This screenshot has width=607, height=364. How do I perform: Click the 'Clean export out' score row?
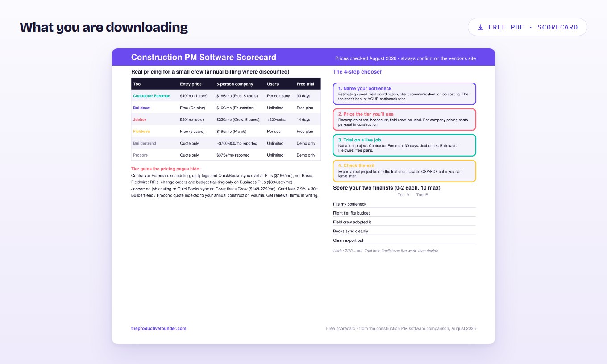click(x=404, y=240)
